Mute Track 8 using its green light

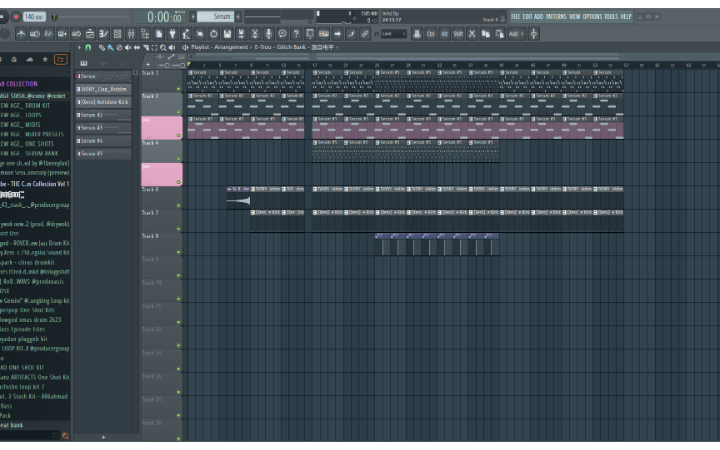point(179,252)
